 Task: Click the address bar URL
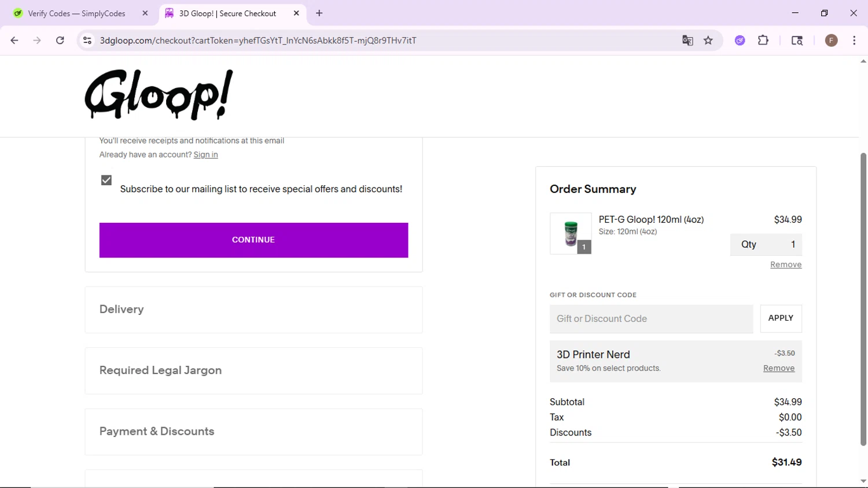(x=258, y=41)
